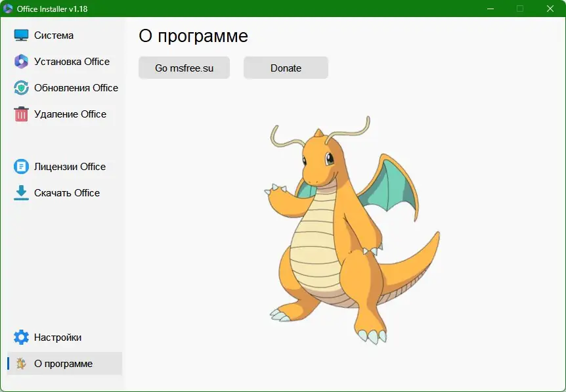This screenshot has width=566, height=392.
Task: Click the Donate button
Action: pyautogui.click(x=286, y=68)
